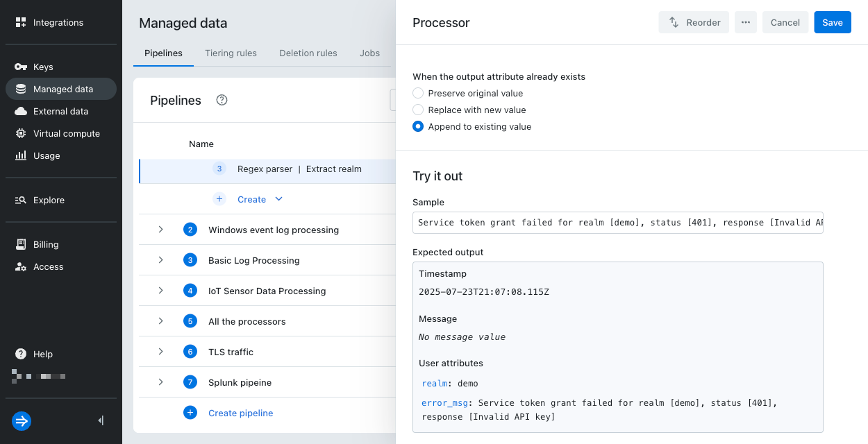This screenshot has height=444, width=868.
Task: Click the Name column header
Action: point(201,144)
